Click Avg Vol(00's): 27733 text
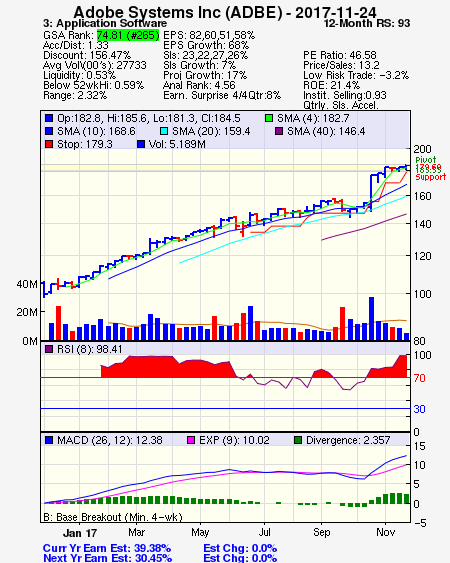Viewport: 450px width, 563px height. tap(95, 65)
